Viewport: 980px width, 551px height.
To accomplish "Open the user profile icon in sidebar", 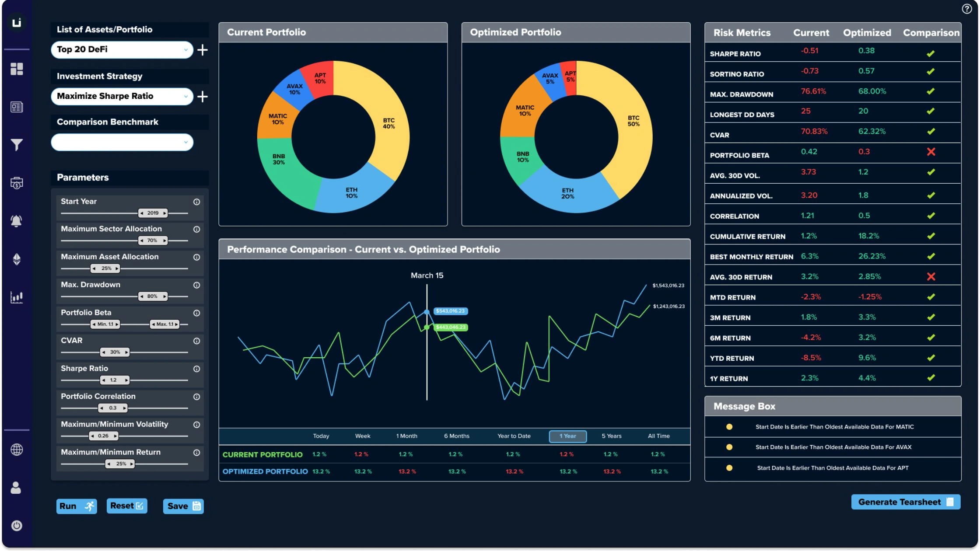I will 16,488.
